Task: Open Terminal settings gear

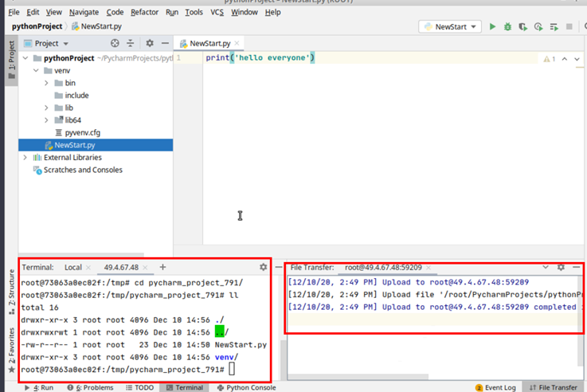Action: (x=263, y=267)
